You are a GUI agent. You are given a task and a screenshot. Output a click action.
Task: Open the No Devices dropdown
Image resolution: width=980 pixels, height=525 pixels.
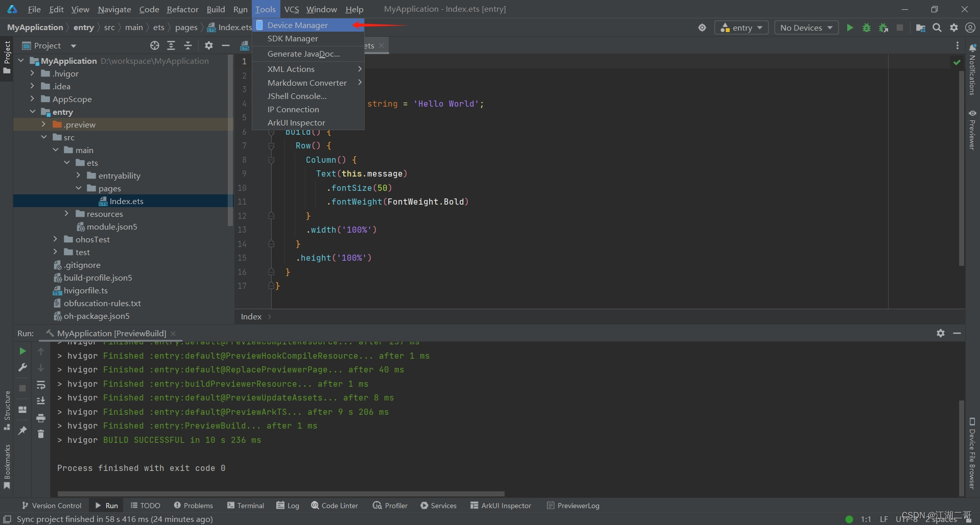[x=806, y=28]
